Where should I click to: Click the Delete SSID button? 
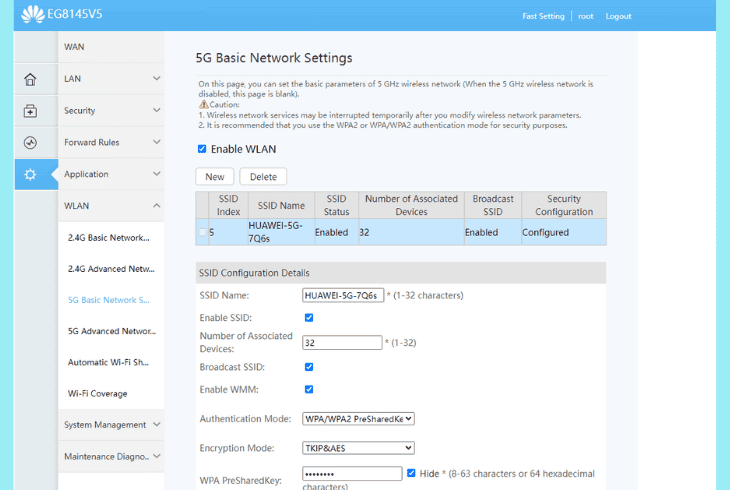263,177
